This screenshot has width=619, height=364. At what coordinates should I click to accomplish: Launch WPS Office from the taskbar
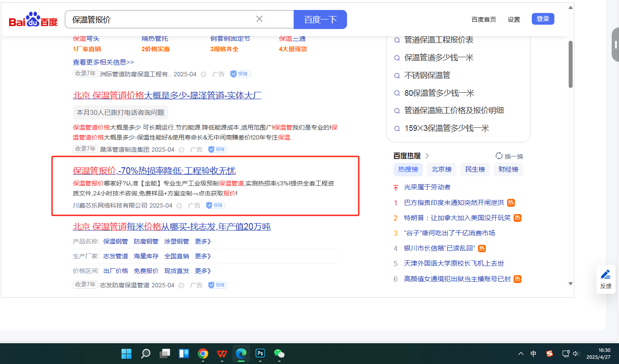(222, 354)
